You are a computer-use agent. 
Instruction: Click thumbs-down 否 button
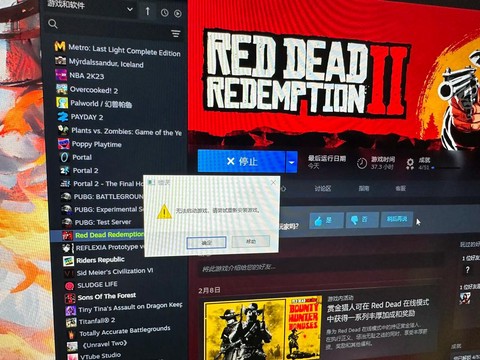362,219
